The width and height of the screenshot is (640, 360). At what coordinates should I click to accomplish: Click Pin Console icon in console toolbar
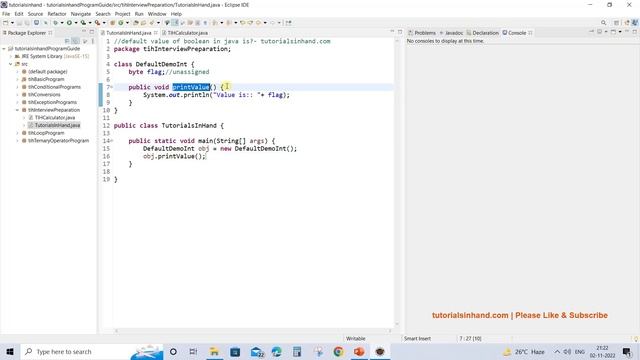tap(591, 32)
